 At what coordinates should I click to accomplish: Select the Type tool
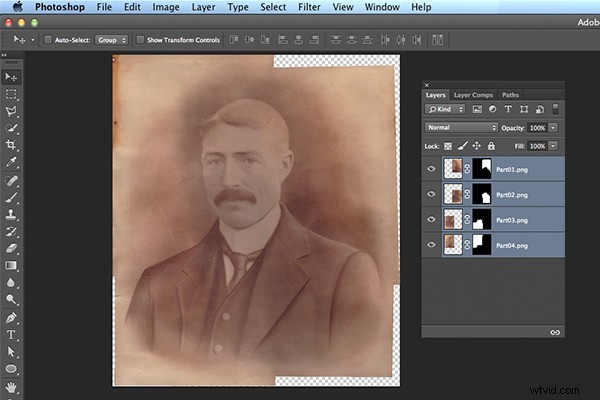tap(12, 334)
